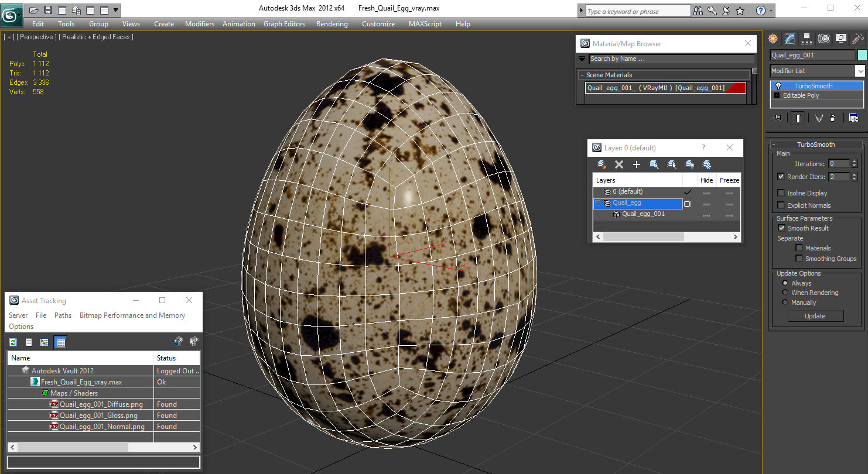The height and width of the screenshot is (474, 868).
Task: Toggle Show End Result icon
Action: 798,118
